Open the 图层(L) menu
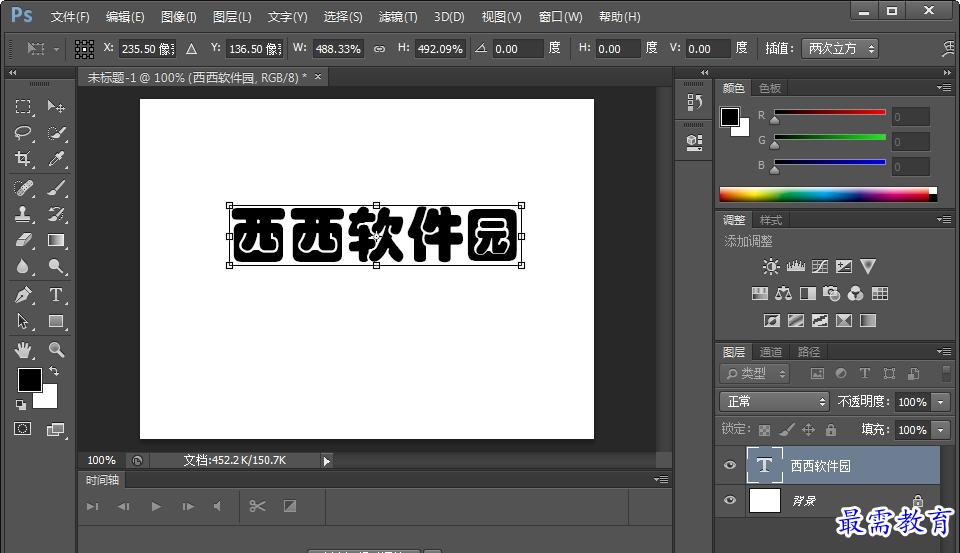 [232, 17]
